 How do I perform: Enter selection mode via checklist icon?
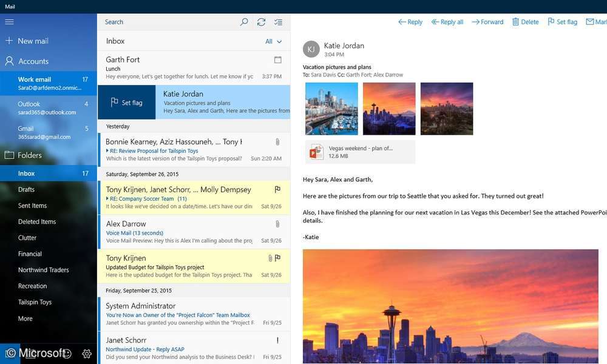(x=278, y=22)
